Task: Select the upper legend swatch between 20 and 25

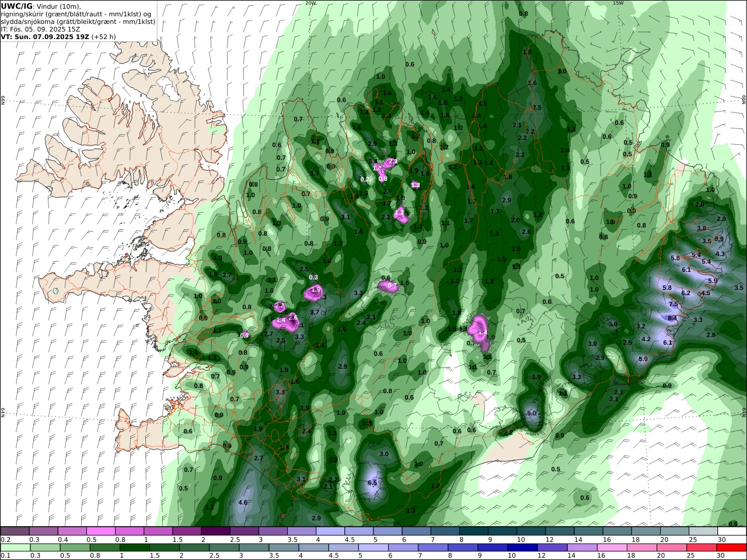Action: tap(674, 531)
